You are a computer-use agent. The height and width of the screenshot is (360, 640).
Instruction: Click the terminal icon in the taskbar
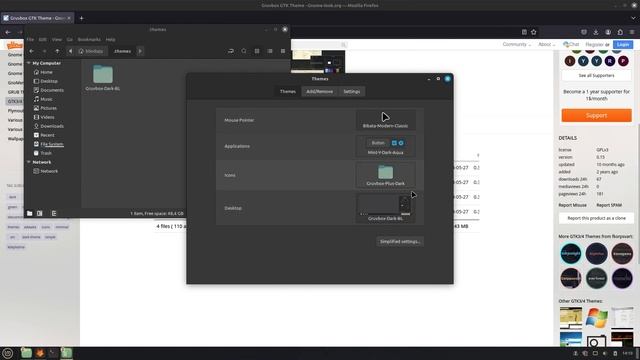(53, 353)
